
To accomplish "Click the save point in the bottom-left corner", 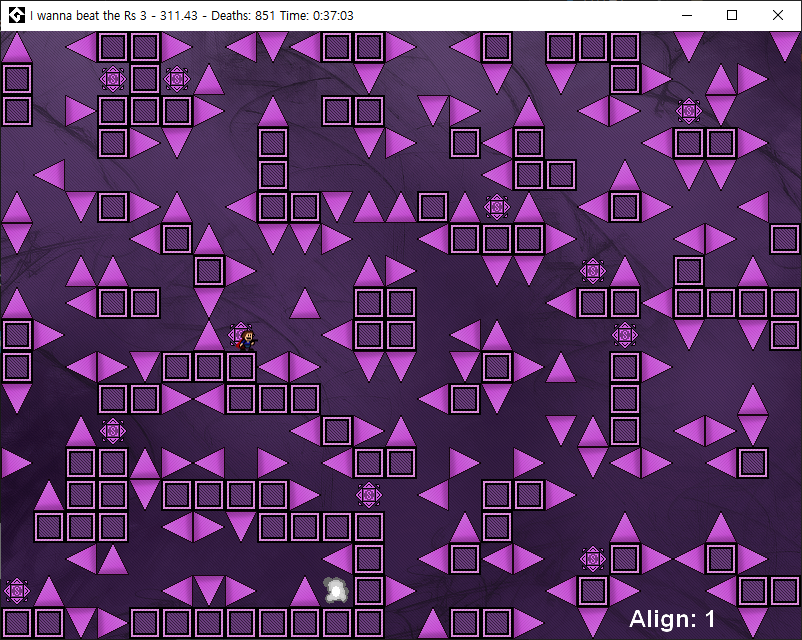I will tap(17, 591).
